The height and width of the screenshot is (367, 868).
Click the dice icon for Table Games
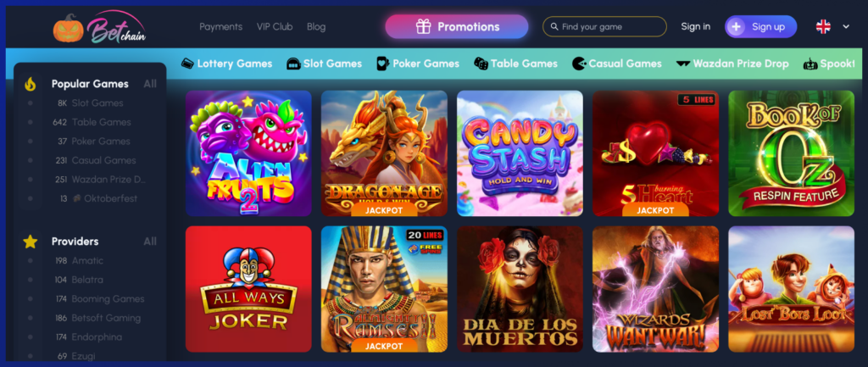(481, 64)
